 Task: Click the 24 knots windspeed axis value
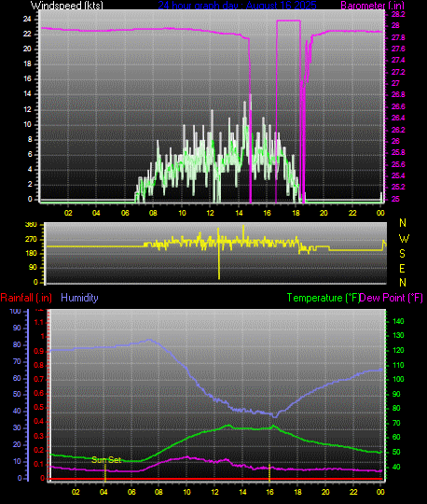[x=27, y=19]
